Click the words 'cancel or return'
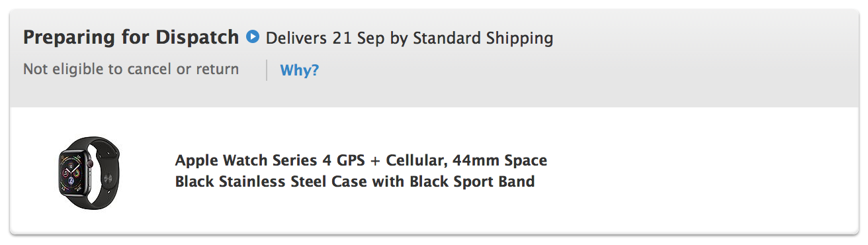The width and height of the screenshot is (868, 245). click(x=183, y=69)
